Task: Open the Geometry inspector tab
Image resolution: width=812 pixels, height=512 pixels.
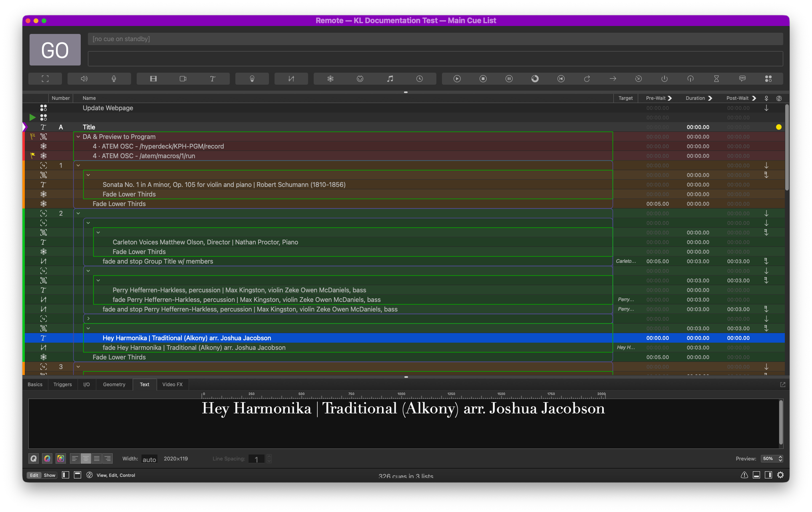Action: (114, 385)
